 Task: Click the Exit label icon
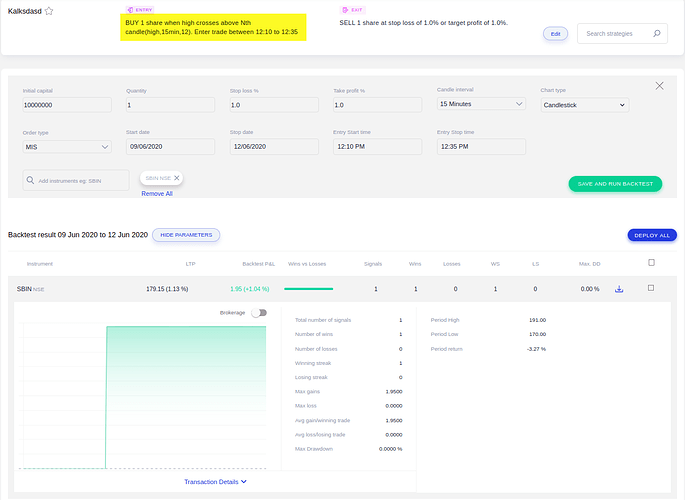pos(345,10)
